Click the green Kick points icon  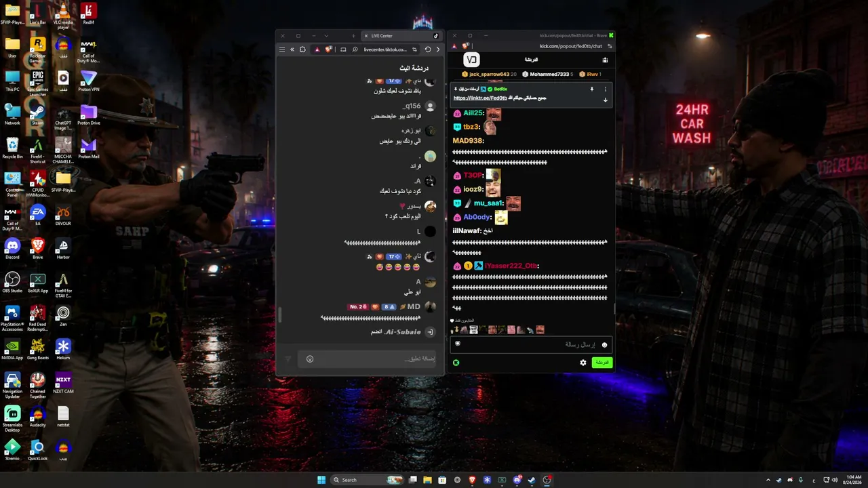tap(456, 363)
